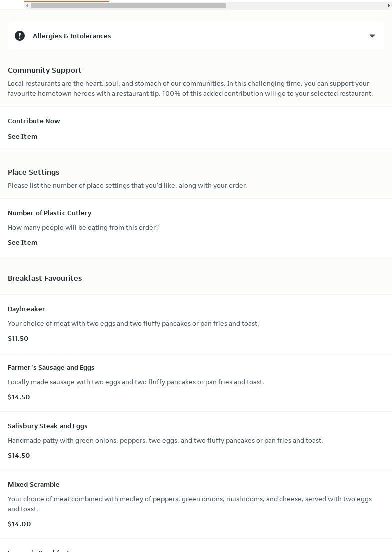Click the Daybreaker $11.50 price
392x552 pixels.
pos(18,338)
